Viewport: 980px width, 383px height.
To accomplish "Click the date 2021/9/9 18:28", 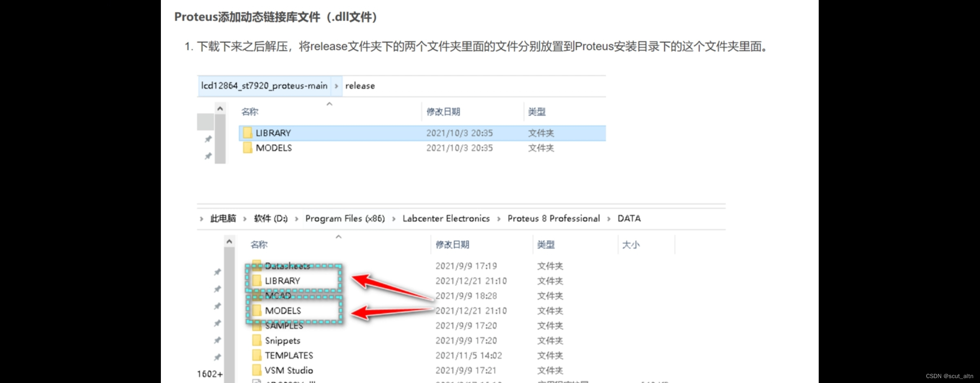I will pyautogui.click(x=466, y=296).
